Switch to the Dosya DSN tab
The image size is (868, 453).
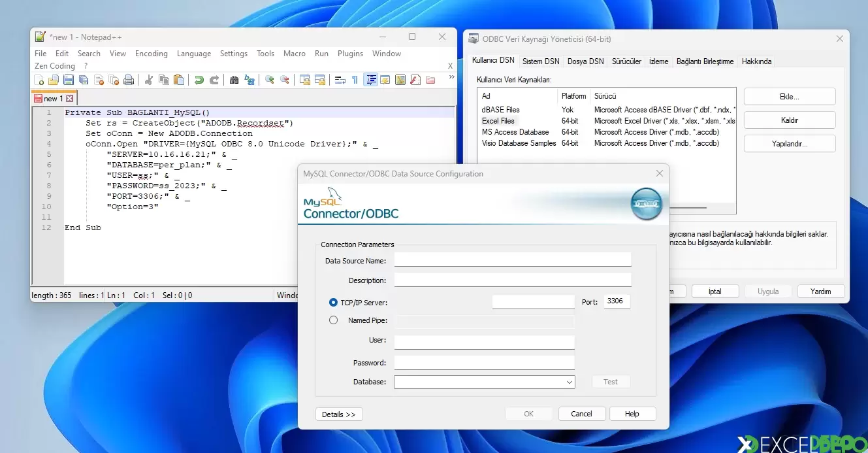point(586,61)
